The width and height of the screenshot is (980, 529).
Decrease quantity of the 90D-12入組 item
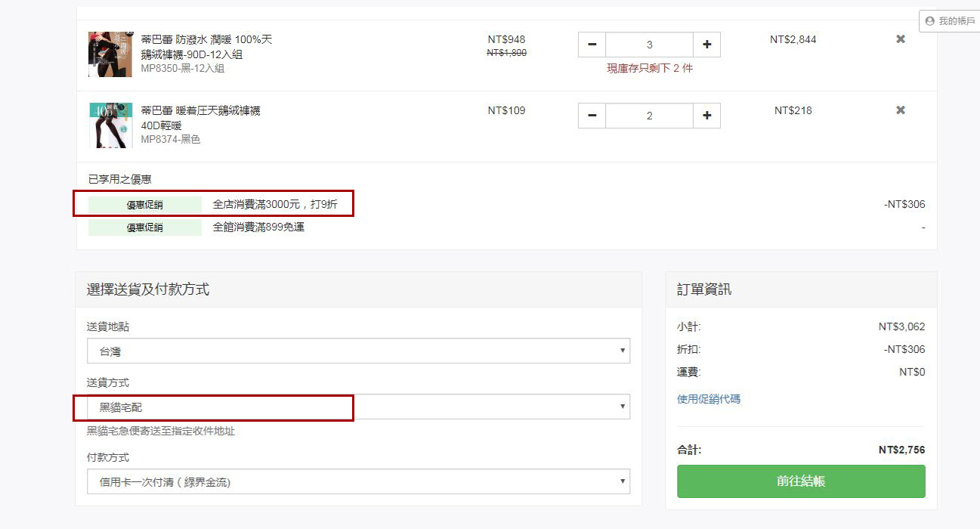(x=592, y=45)
